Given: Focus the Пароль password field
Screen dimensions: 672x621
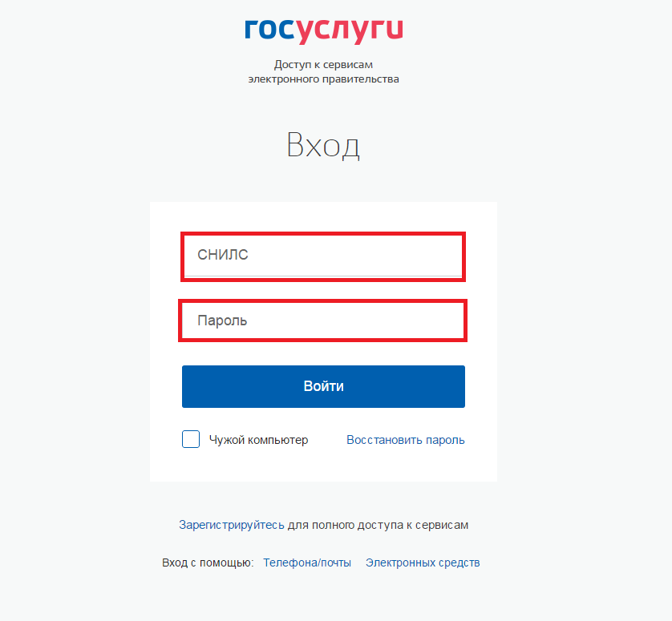Looking at the screenshot, I should point(322,321).
